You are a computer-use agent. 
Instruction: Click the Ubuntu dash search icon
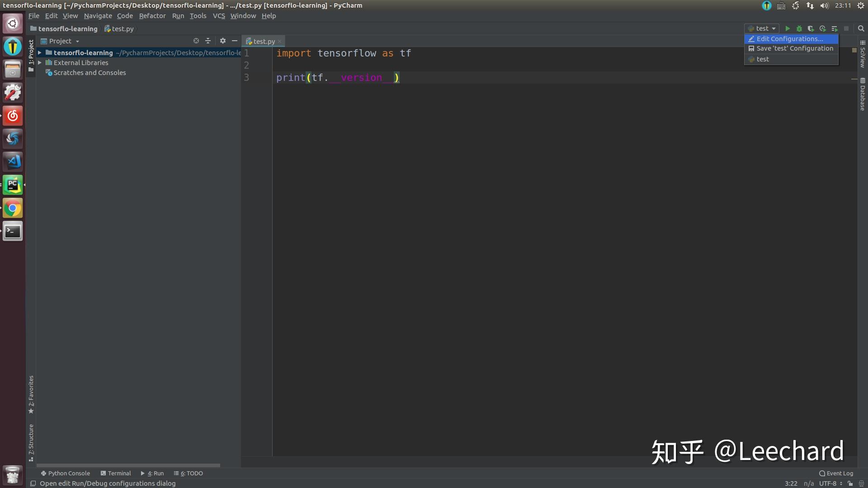tap(13, 23)
